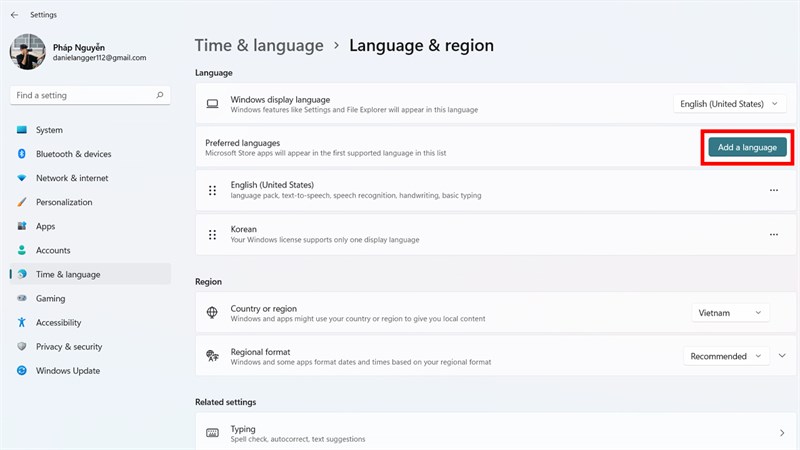Image resolution: width=800 pixels, height=450 pixels.
Task: Click the Personalization brush icon
Action: pyautogui.click(x=21, y=202)
